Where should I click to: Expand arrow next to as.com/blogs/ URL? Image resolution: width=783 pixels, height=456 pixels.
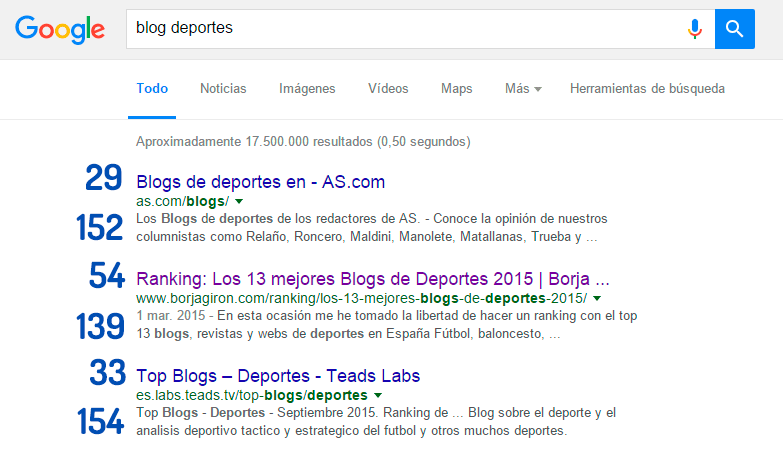[x=239, y=201]
